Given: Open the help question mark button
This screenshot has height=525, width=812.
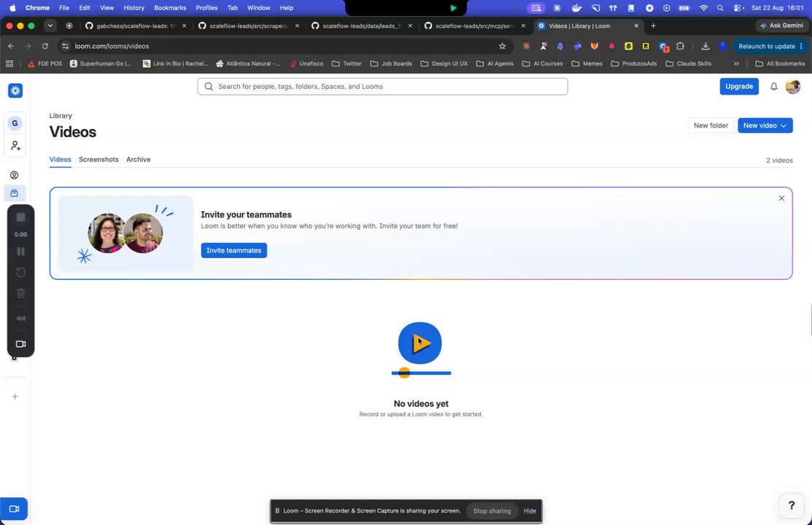Looking at the screenshot, I should point(792,505).
